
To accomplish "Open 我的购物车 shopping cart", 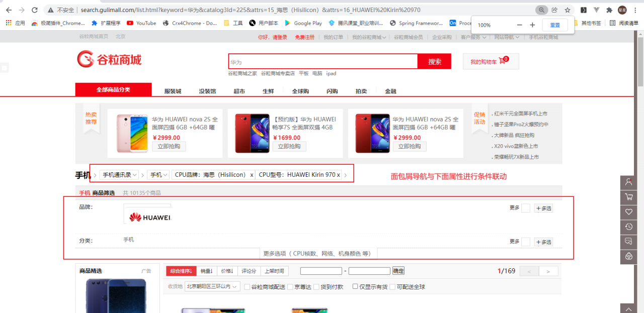I will 491,61.
